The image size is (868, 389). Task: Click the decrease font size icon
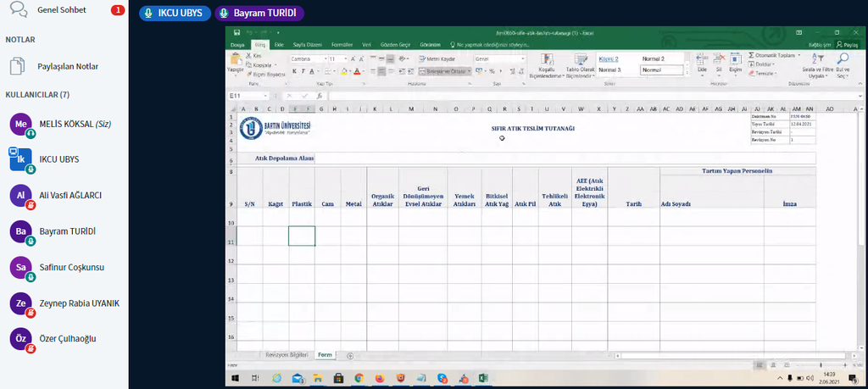point(361,58)
